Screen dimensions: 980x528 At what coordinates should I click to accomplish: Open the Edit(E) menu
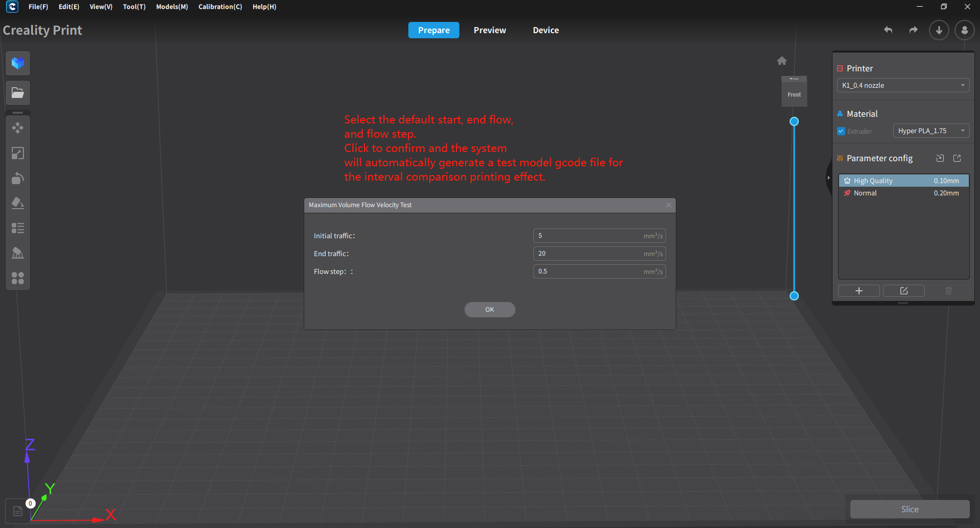click(x=69, y=7)
